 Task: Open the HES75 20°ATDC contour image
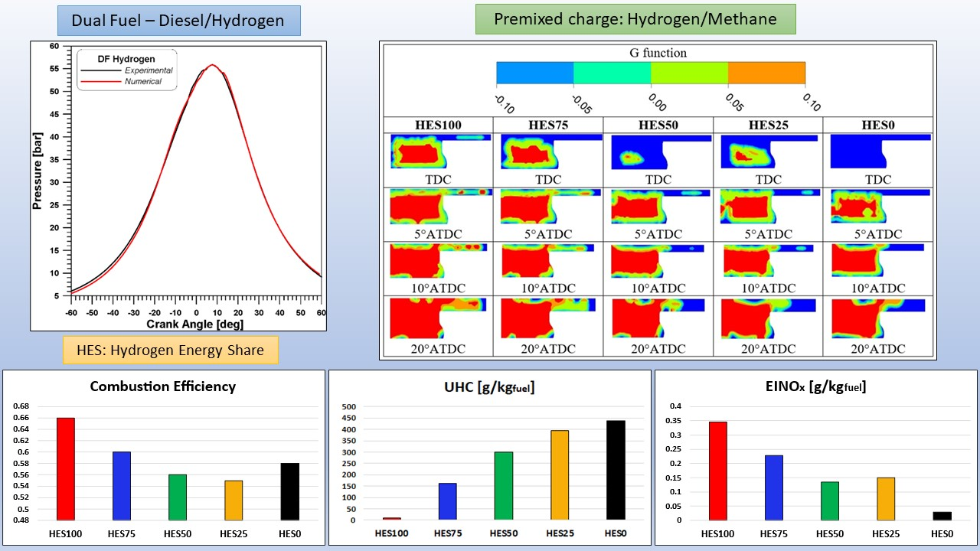click(x=550, y=318)
